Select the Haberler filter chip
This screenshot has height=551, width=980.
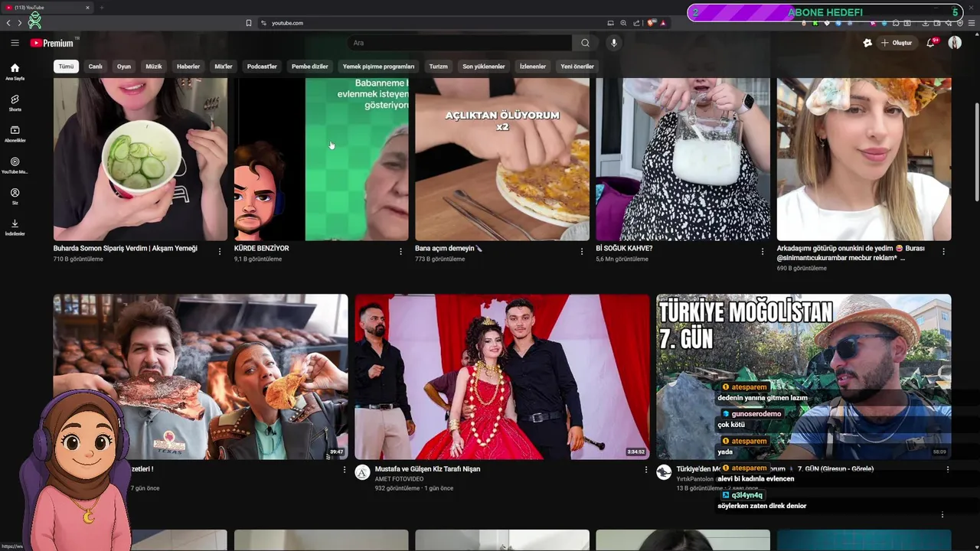coord(188,67)
